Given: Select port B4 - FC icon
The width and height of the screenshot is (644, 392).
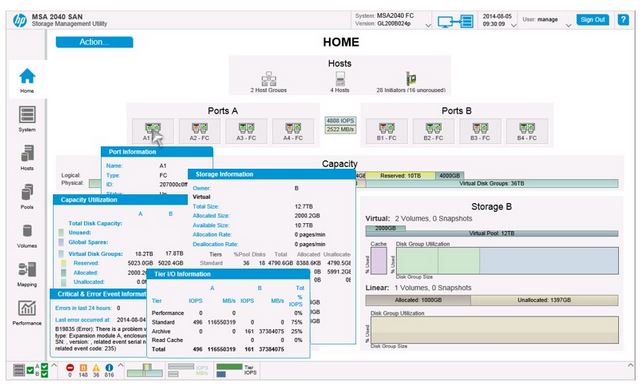Looking at the screenshot, I should click(x=527, y=131).
